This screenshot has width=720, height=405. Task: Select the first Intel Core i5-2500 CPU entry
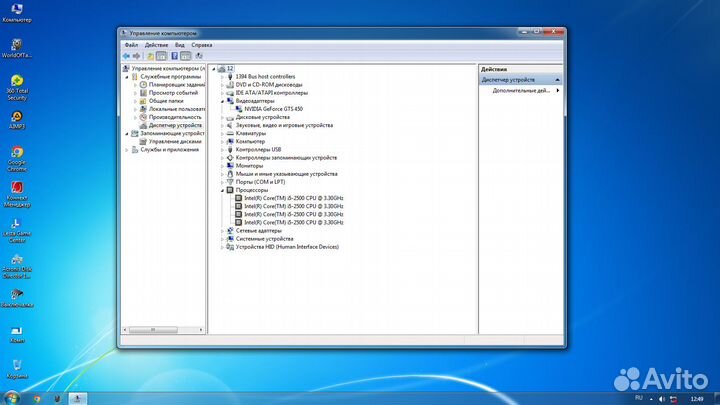tap(292, 198)
